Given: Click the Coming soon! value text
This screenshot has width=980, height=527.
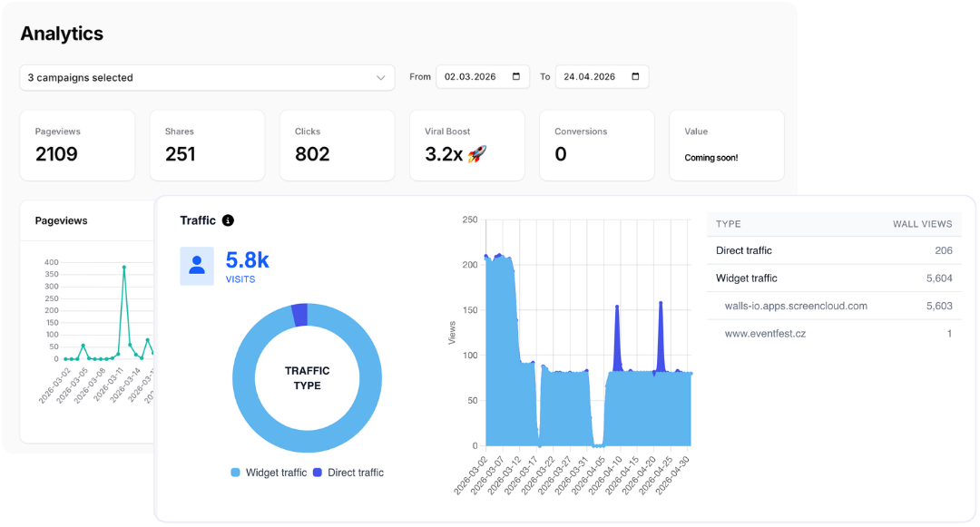Looking at the screenshot, I should click(711, 158).
